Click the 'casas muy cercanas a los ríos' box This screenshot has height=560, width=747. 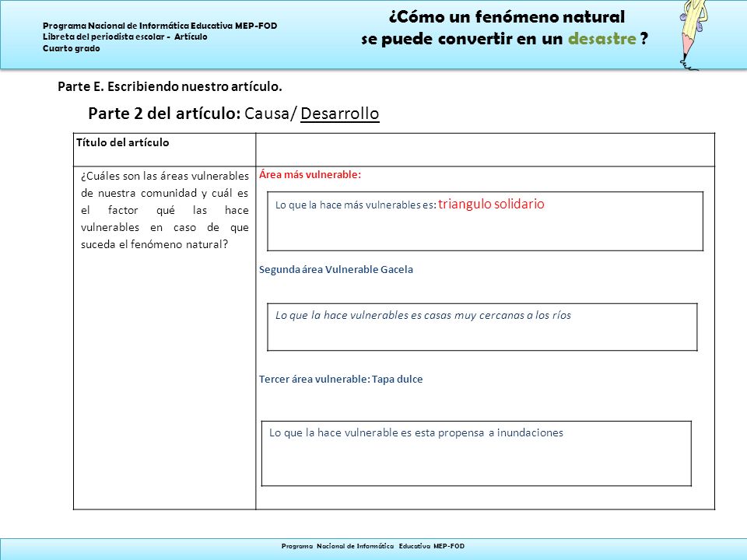pyautogui.click(x=482, y=327)
